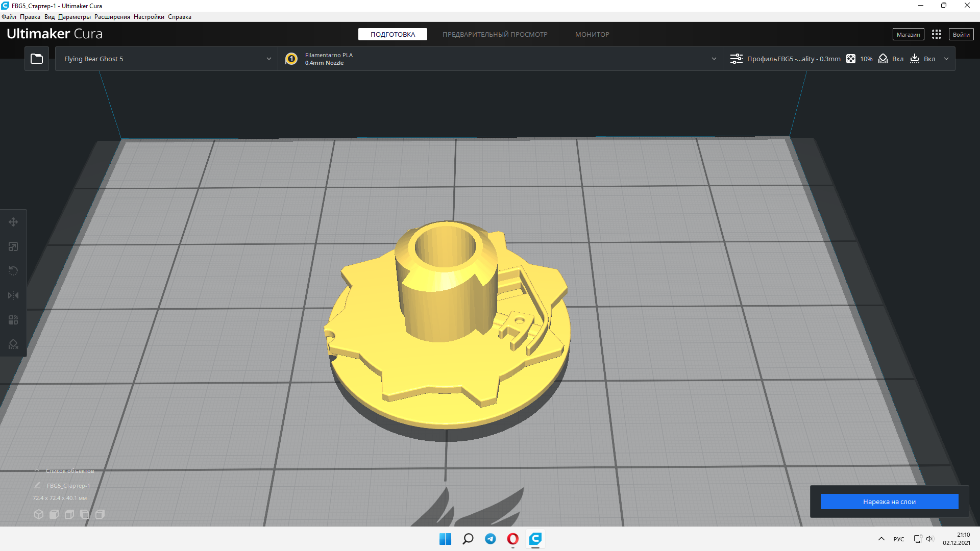Switch to 3D view cube icon
This screenshot has width=980, height=551.
tap(39, 514)
